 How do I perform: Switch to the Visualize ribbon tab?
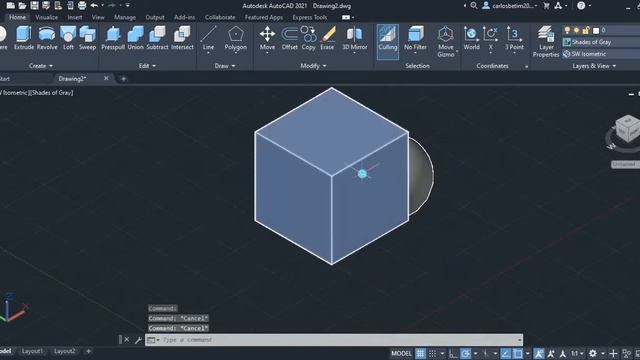(47, 17)
